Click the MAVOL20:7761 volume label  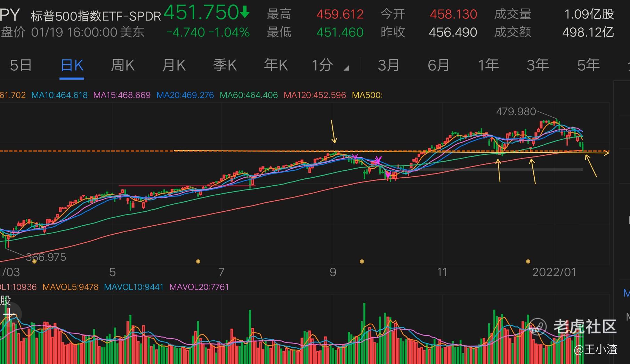(199, 287)
